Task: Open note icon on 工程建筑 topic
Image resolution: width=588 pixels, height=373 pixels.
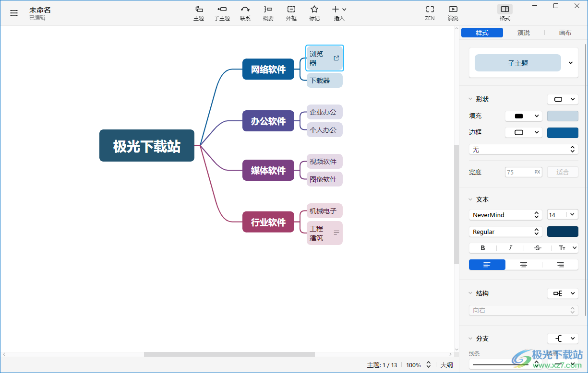Action: coord(336,233)
